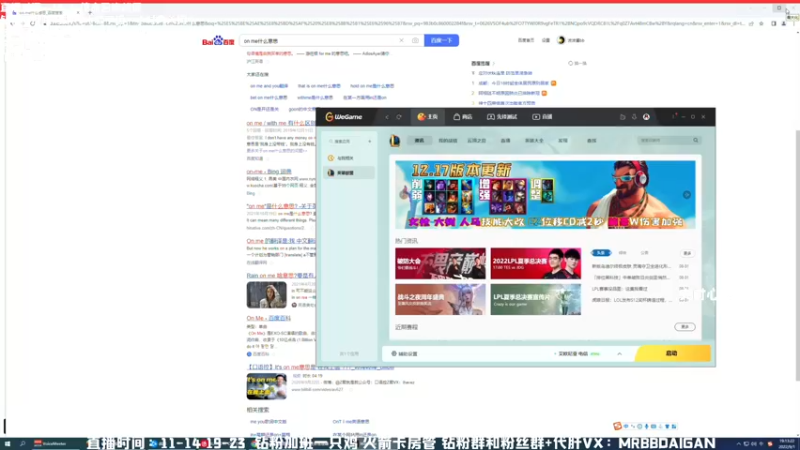Open the news item starting with LPL赛事
The image size is (800, 450).
click(x=619, y=289)
